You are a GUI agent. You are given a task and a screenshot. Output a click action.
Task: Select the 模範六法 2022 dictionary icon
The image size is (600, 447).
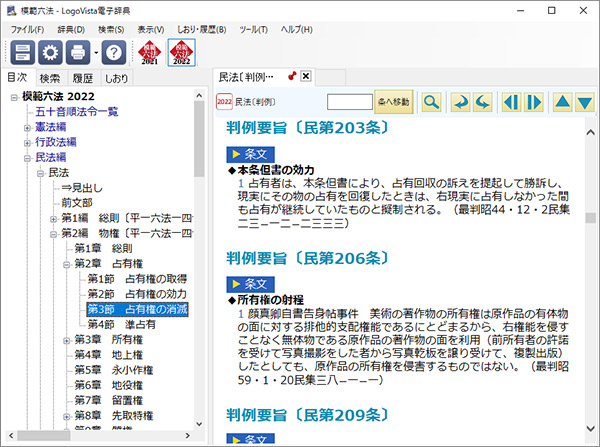(x=181, y=52)
